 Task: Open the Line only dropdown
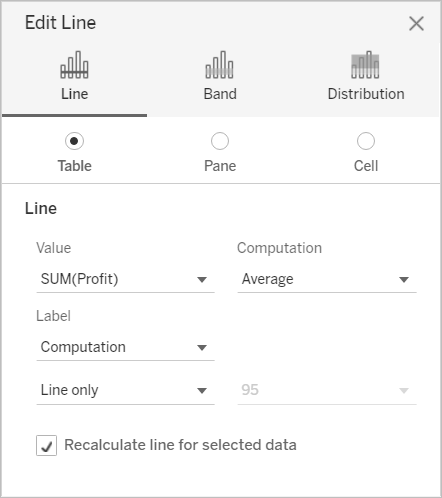(x=125, y=390)
